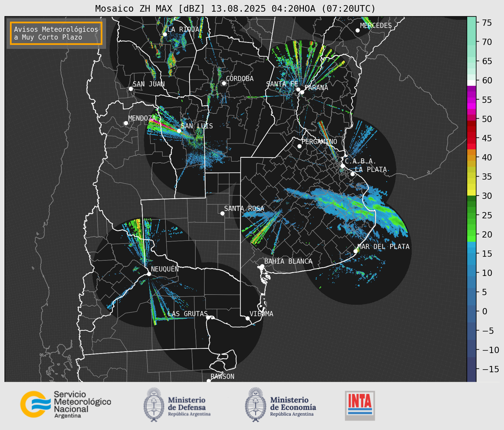
Task: Click the −10 value on the dBZ scale
Action: [x=490, y=350]
